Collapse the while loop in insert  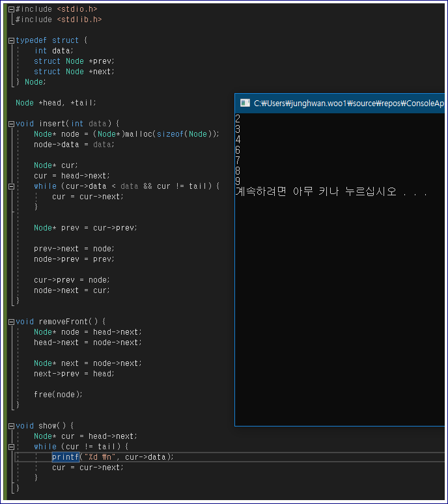pyautogui.click(x=11, y=186)
